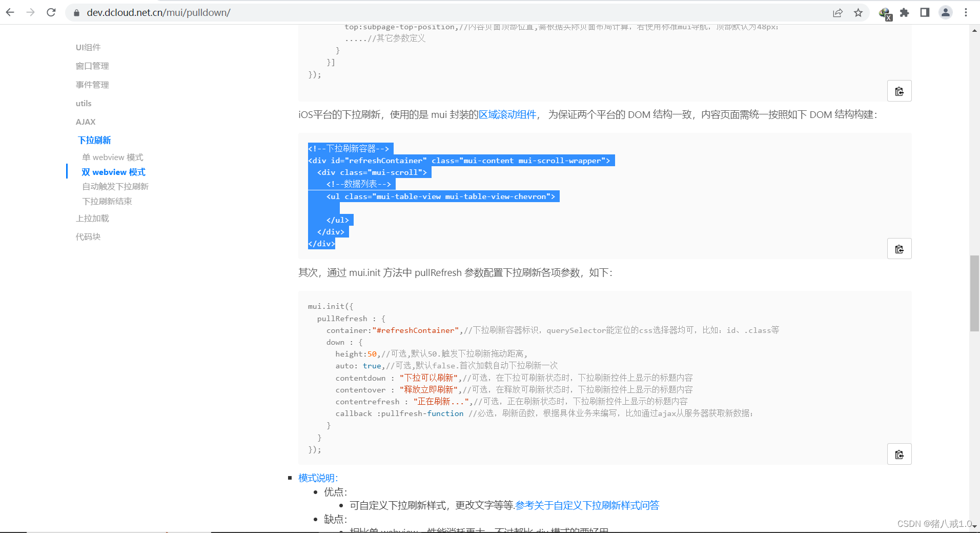Reload the current page

51,12
